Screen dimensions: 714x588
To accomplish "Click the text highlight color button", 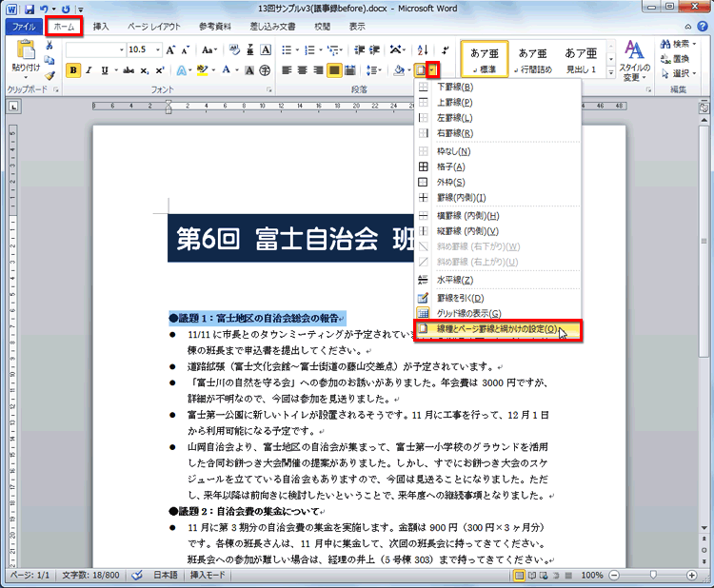I will (202, 70).
